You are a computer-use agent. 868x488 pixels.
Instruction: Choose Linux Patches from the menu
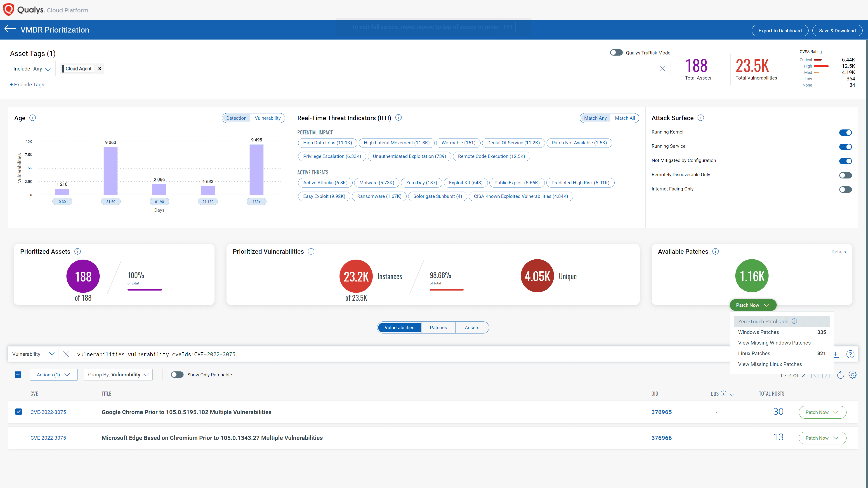(x=782, y=353)
